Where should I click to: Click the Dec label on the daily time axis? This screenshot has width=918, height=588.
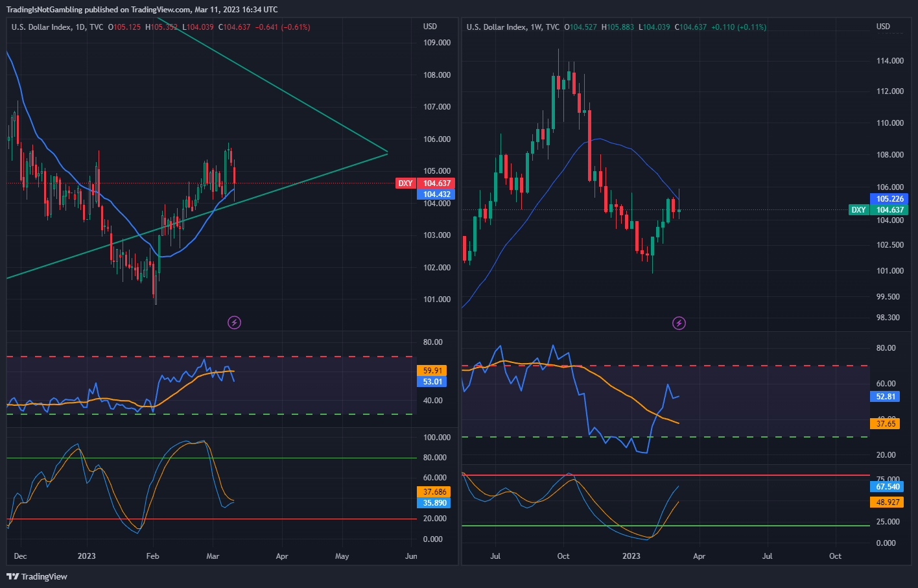(x=20, y=556)
